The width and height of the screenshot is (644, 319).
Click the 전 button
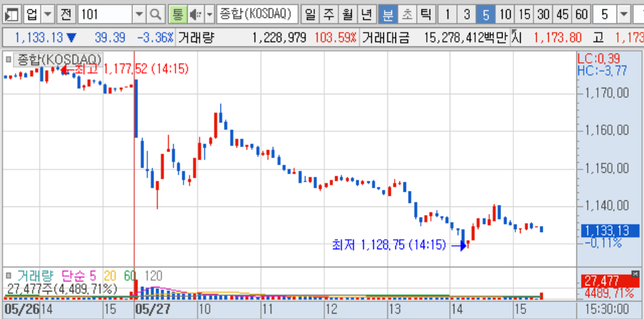tap(66, 15)
